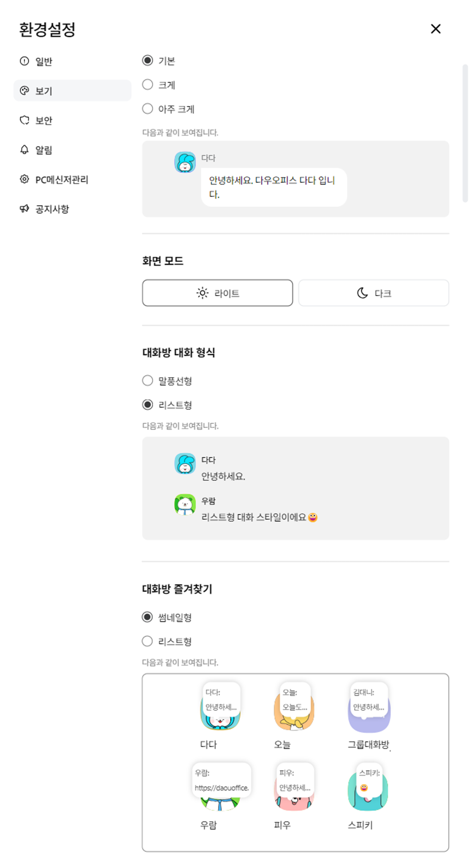Open the 일반 settings section
The width and height of the screenshot is (470, 868).
tap(43, 61)
